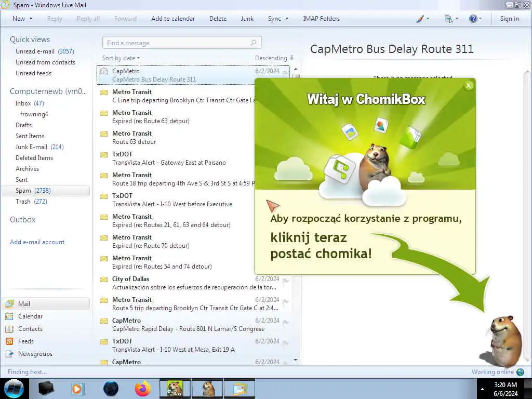Screen dimensions: 532x399
Task: Switch to Windows Live Mail taskbar button
Action: tap(239, 389)
